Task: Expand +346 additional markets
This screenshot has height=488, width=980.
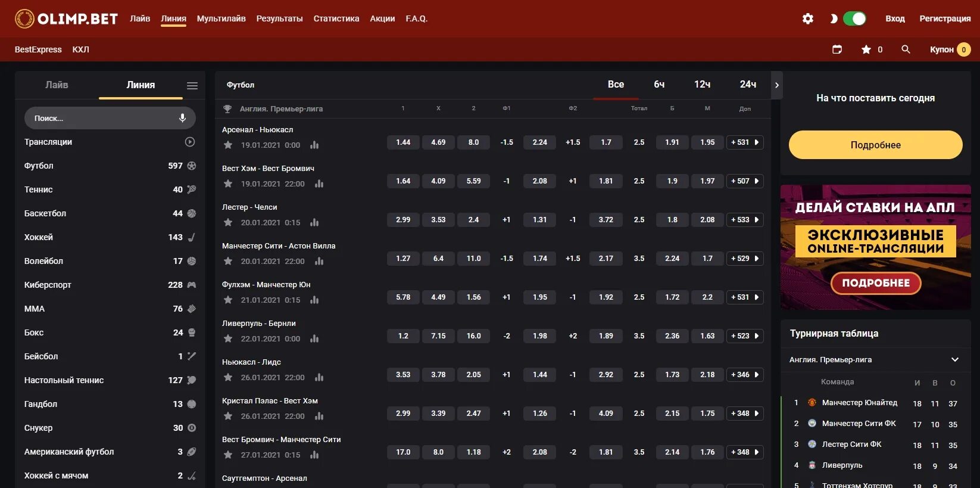Action: point(745,375)
